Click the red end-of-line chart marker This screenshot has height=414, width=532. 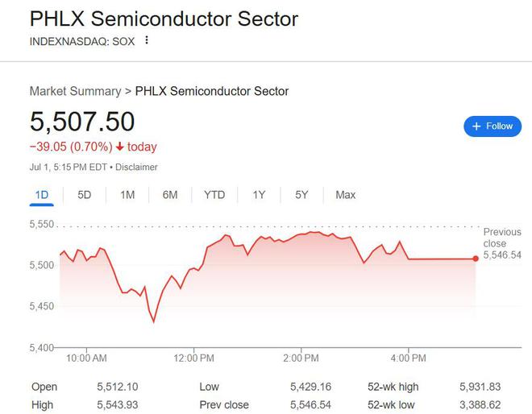(x=476, y=259)
